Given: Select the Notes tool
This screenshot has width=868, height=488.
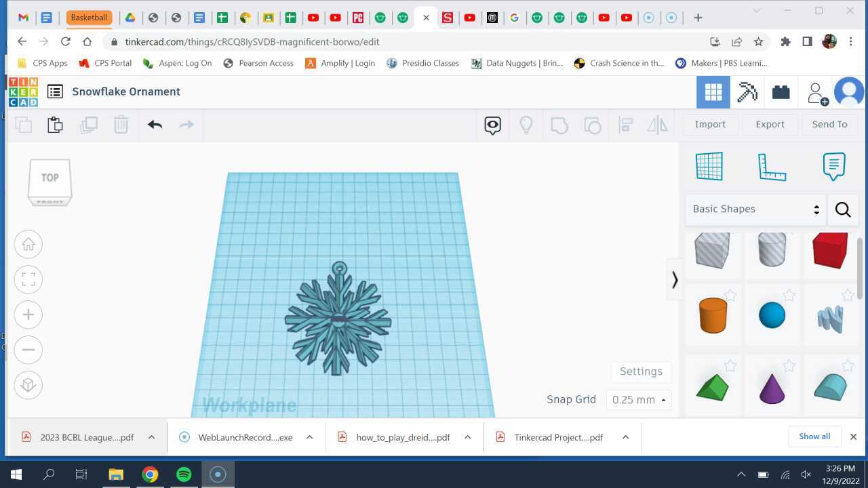Looking at the screenshot, I should pyautogui.click(x=833, y=166).
